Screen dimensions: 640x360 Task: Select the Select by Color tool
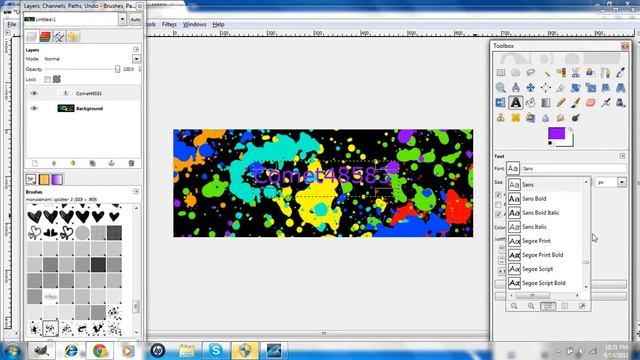561,73
